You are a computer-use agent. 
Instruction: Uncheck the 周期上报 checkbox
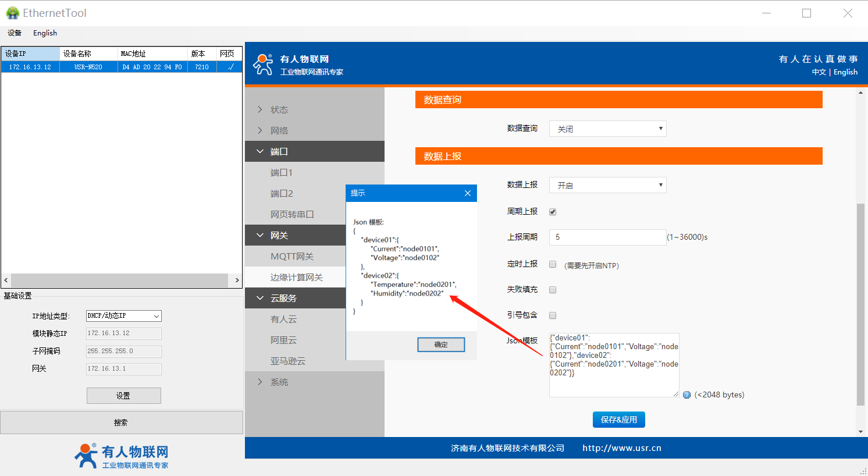pyautogui.click(x=553, y=212)
